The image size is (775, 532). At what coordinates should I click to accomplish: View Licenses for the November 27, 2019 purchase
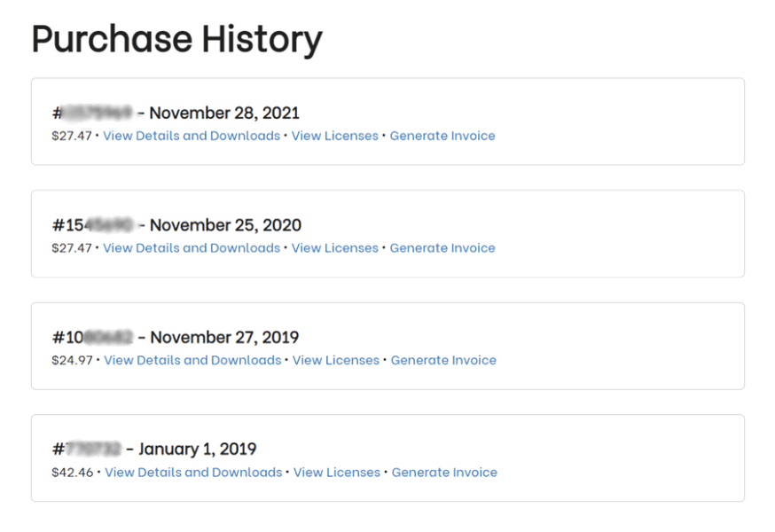(x=335, y=360)
